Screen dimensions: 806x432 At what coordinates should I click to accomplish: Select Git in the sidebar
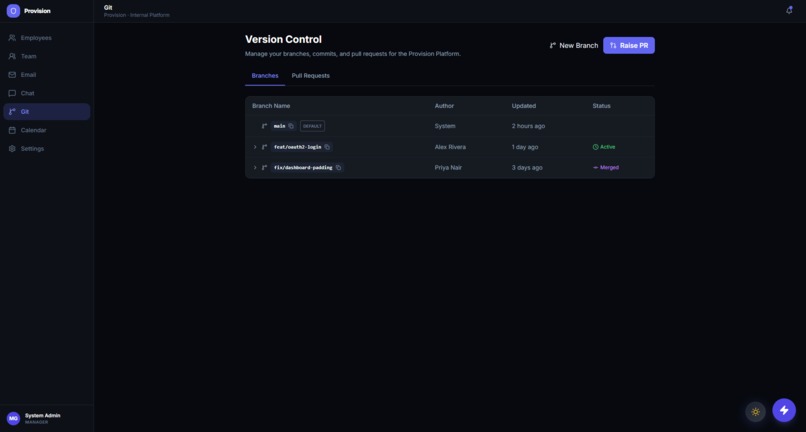[47, 112]
